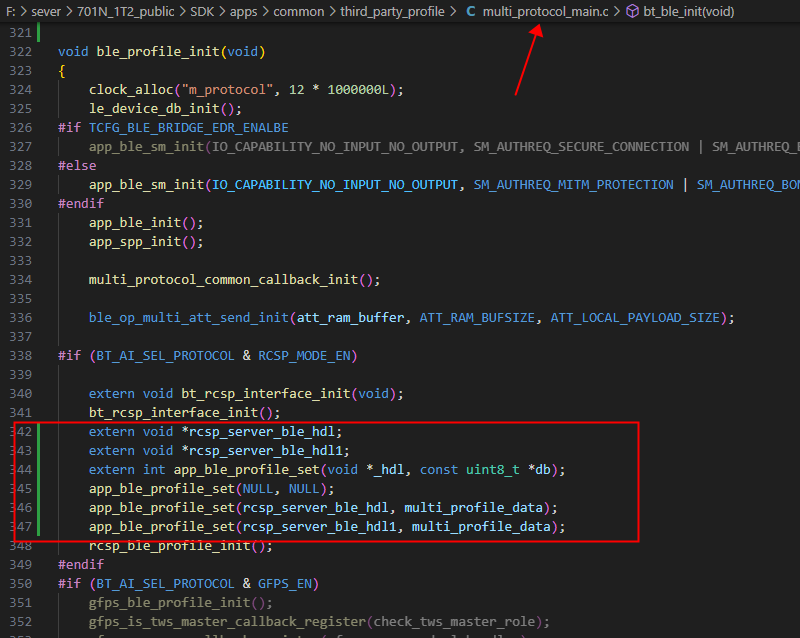This screenshot has height=638, width=800.
Task: Open the multi_protocol_main.c breadcrumb
Action: (545, 11)
